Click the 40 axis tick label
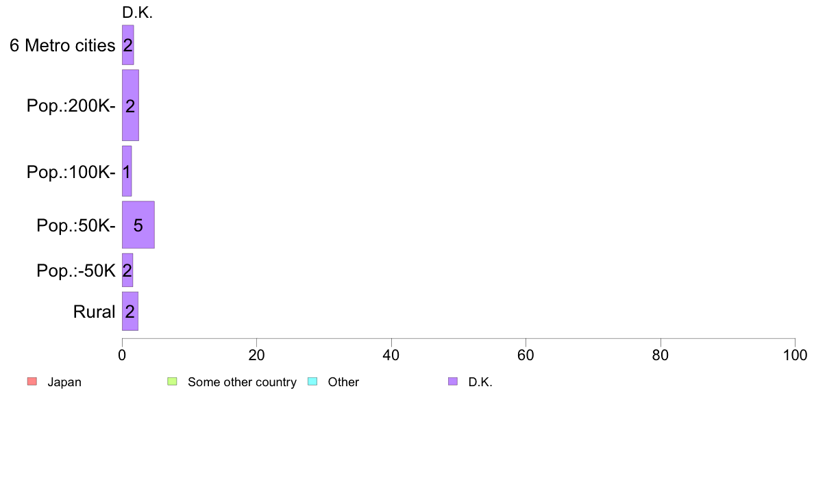The width and height of the screenshot is (814, 504). 391,355
